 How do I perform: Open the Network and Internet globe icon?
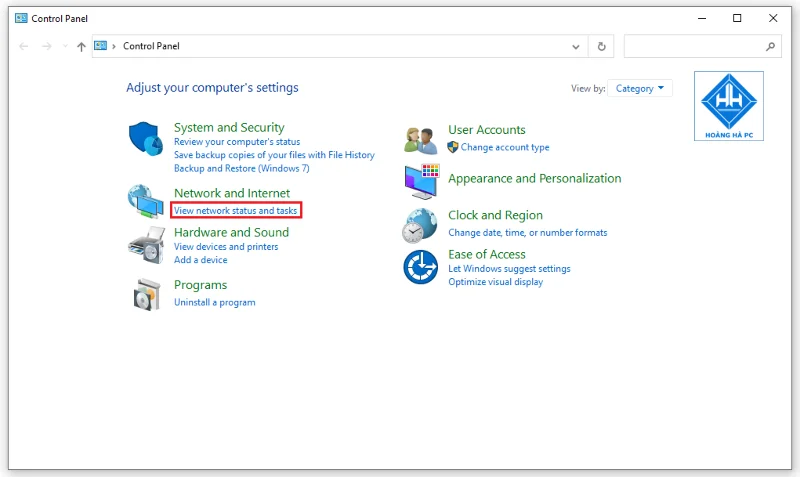pyautogui.click(x=146, y=202)
